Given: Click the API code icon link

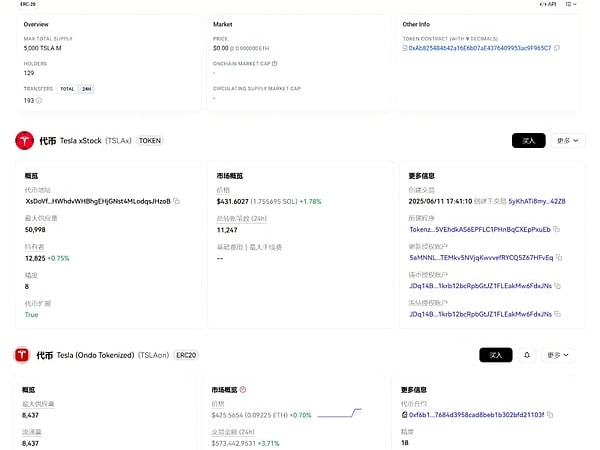Looking at the screenshot, I should click(x=548, y=4).
